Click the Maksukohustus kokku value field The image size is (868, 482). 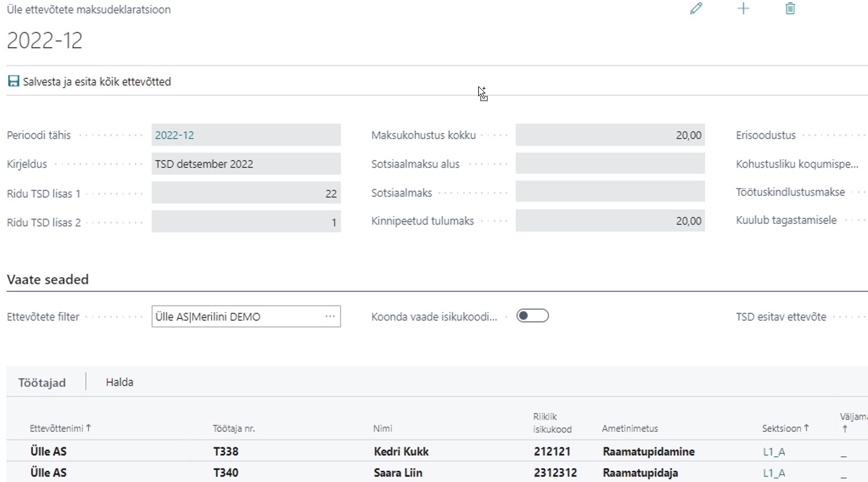point(610,135)
